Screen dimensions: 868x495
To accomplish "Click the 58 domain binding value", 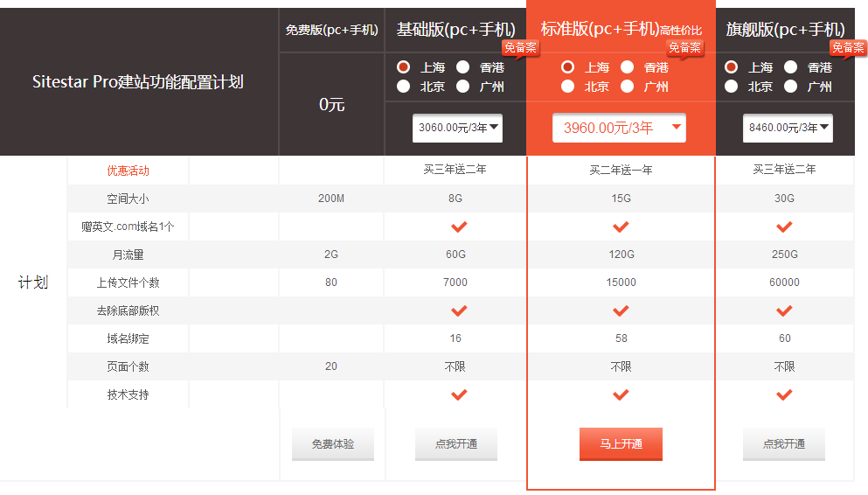I will point(621,338).
